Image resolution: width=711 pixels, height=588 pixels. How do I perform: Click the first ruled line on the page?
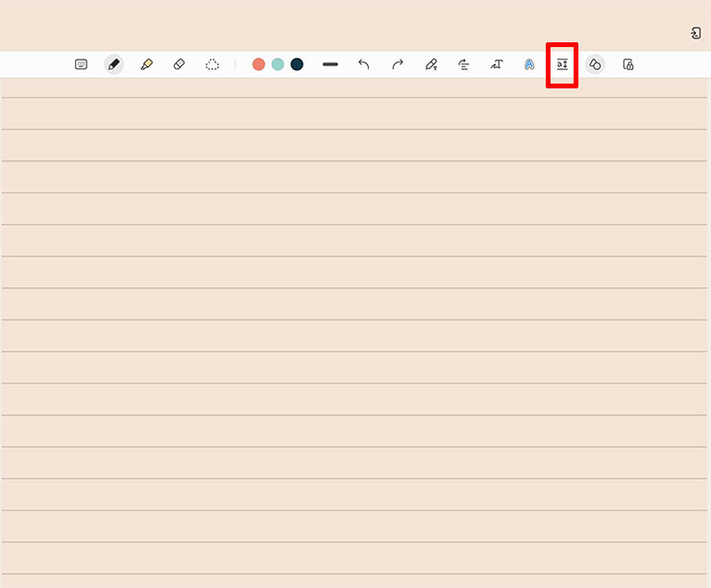(355, 97)
